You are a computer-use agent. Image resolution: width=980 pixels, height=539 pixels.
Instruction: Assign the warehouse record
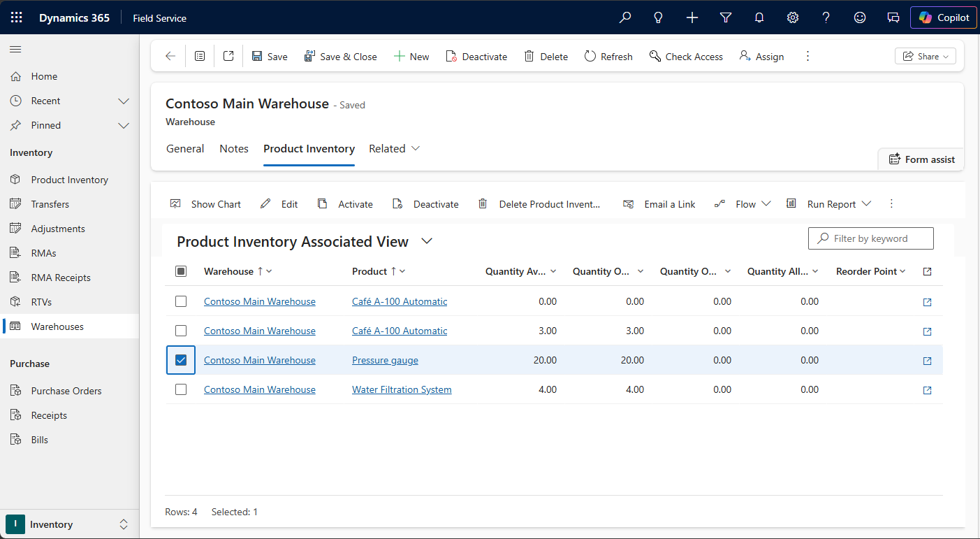pos(761,57)
